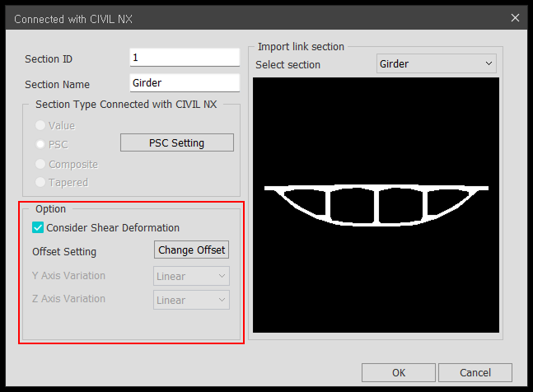Edit the Section Name field containing Girder

[x=185, y=83]
